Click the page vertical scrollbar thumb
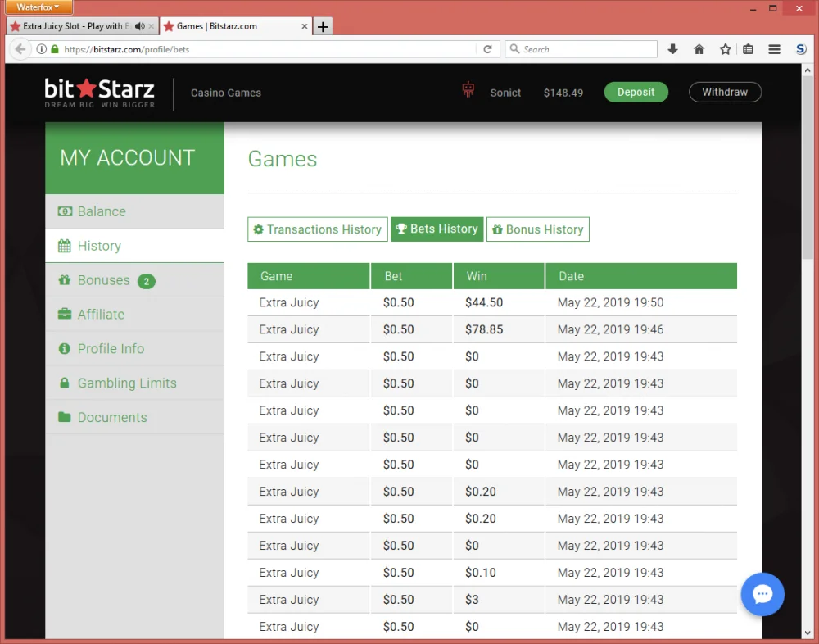 pos(807,167)
